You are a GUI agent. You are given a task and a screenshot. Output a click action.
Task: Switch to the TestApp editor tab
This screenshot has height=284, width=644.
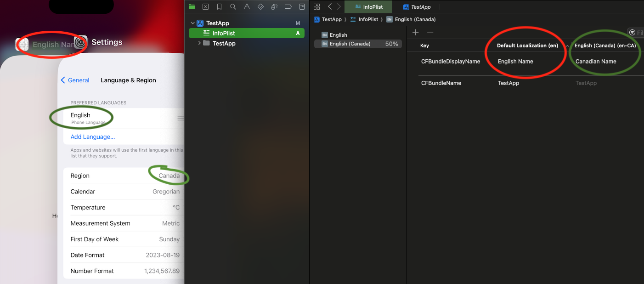(417, 7)
